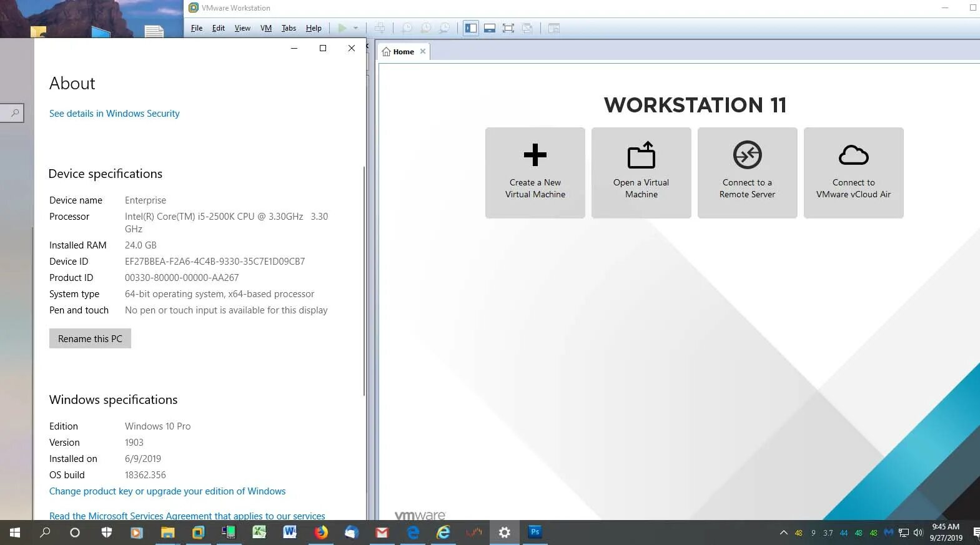Open the Edit menu in VMware Workstation
The width and height of the screenshot is (980, 545).
[219, 28]
